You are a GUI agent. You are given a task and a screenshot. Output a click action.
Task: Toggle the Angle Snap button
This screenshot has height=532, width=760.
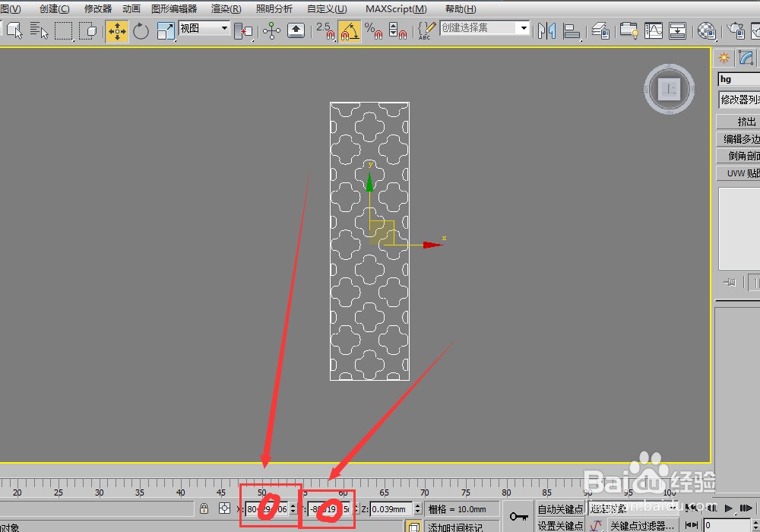349,31
